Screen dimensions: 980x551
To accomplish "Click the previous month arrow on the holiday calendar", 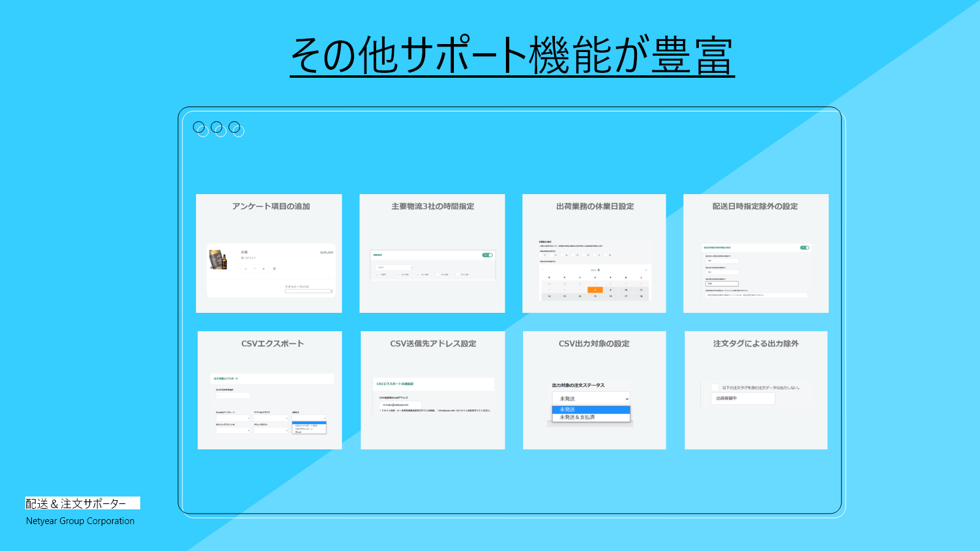I will pos(543,269).
